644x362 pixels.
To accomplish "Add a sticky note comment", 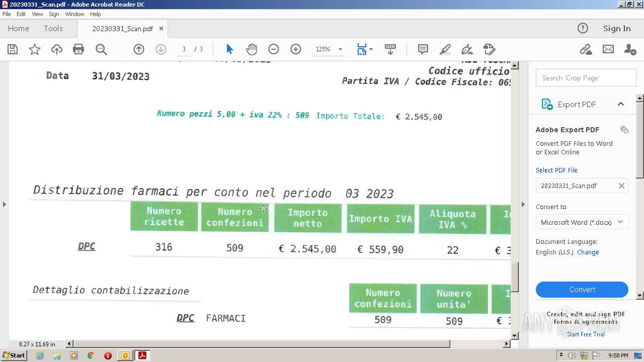I will coord(423,49).
